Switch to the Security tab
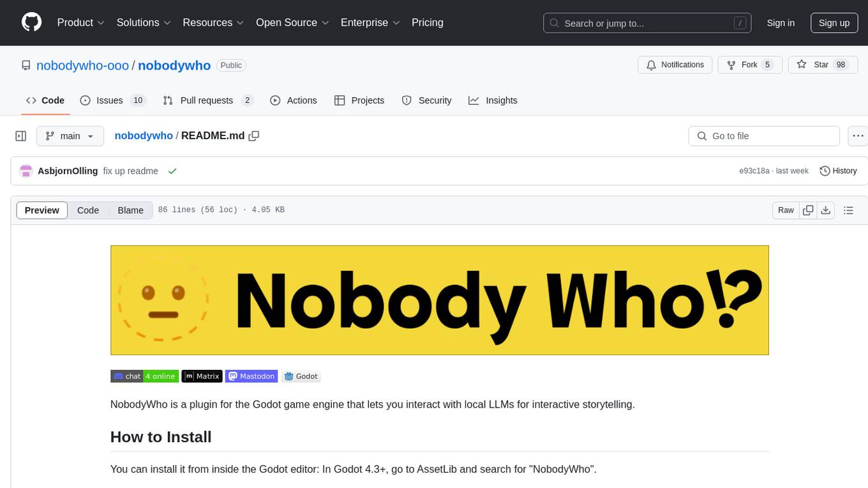 [426, 100]
